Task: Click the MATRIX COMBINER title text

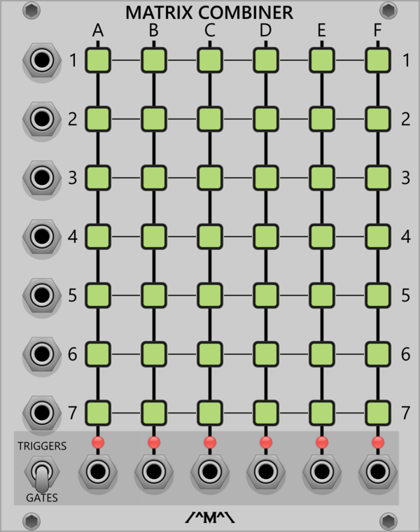Action: coord(209,13)
